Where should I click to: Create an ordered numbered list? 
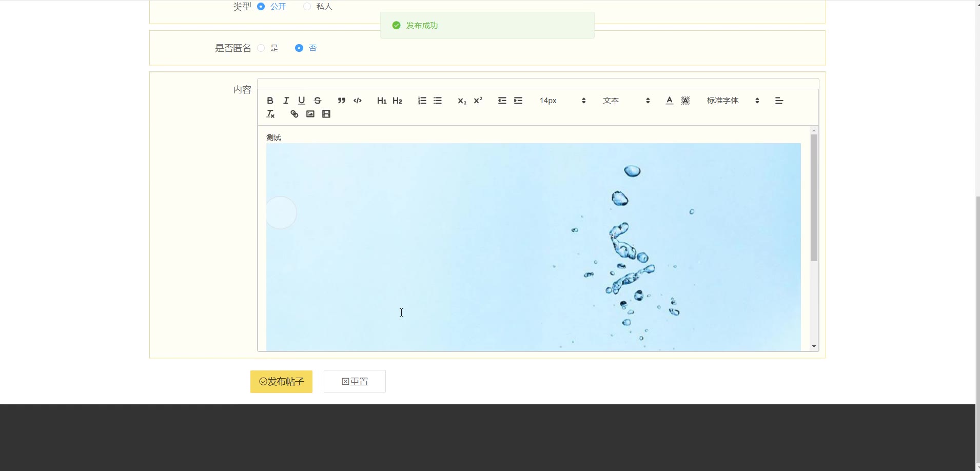[422, 101]
